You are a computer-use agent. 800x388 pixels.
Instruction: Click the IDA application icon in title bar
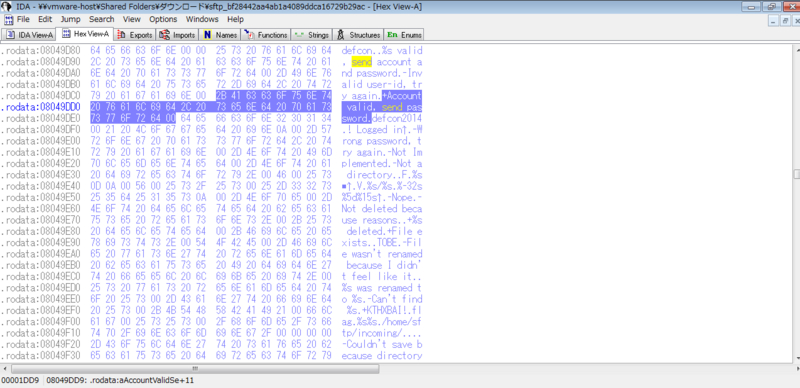click(7, 6)
